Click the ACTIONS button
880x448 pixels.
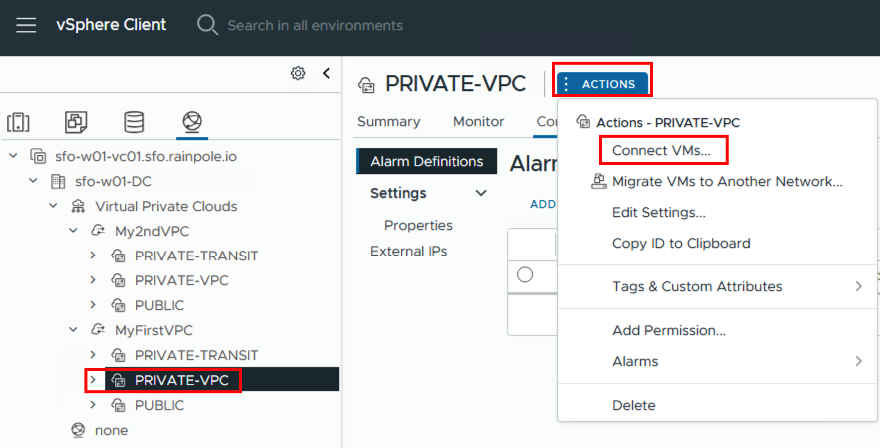point(603,84)
